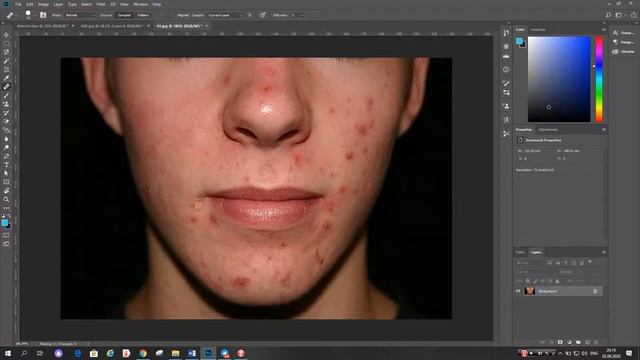Select the Eraser tool

(6, 121)
